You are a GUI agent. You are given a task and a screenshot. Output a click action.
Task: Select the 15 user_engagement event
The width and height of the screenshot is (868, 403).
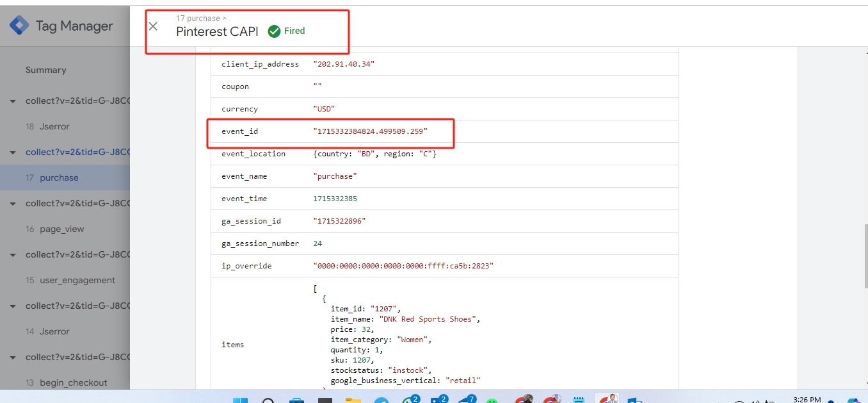tap(65, 280)
